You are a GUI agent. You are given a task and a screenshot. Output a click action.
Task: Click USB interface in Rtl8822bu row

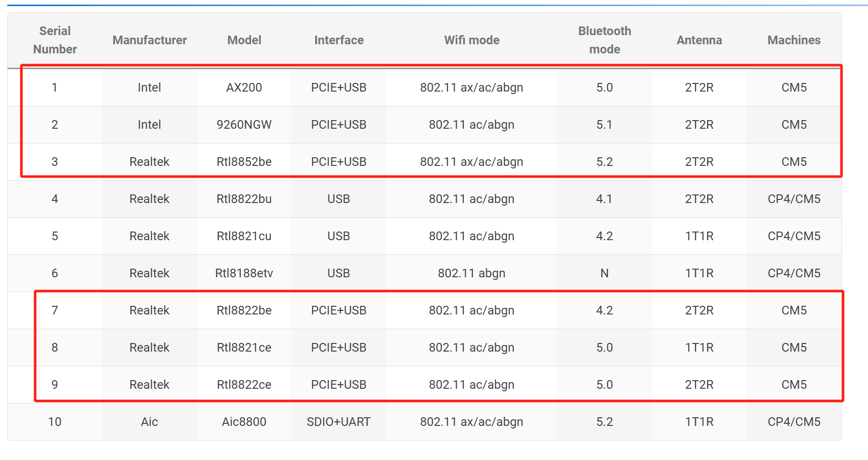(x=339, y=199)
